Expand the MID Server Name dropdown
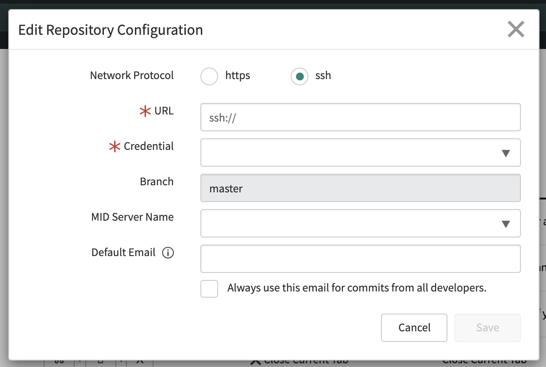 [x=360, y=223]
